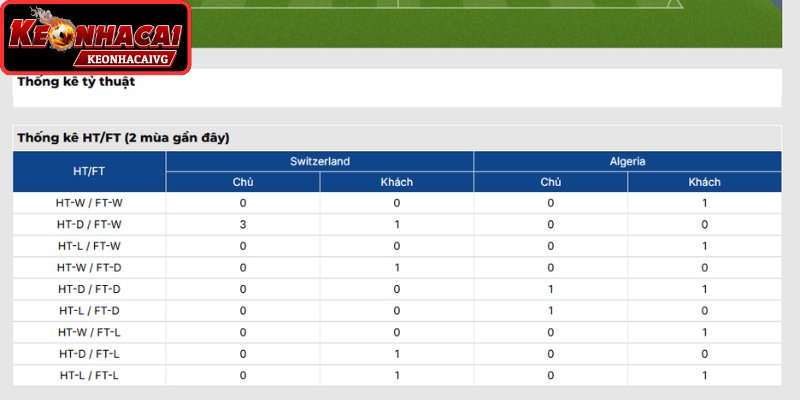Image resolution: width=800 pixels, height=400 pixels.
Task: Click the Chủ subheader under Switzerland
Action: [x=243, y=182]
